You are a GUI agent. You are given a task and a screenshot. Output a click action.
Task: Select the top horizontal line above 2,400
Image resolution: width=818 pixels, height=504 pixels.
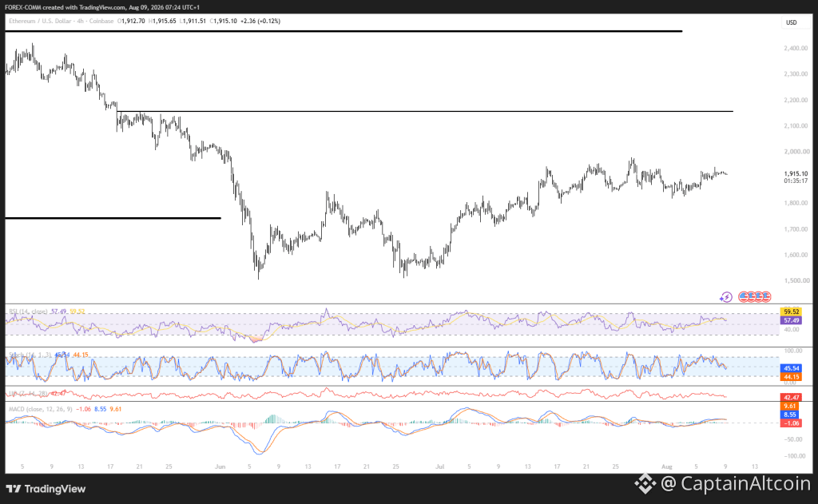[343, 31]
